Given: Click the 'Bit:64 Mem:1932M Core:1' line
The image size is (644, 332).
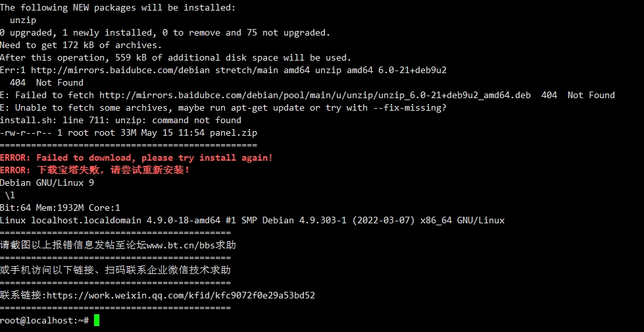Looking at the screenshot, I should click(60, 207).
